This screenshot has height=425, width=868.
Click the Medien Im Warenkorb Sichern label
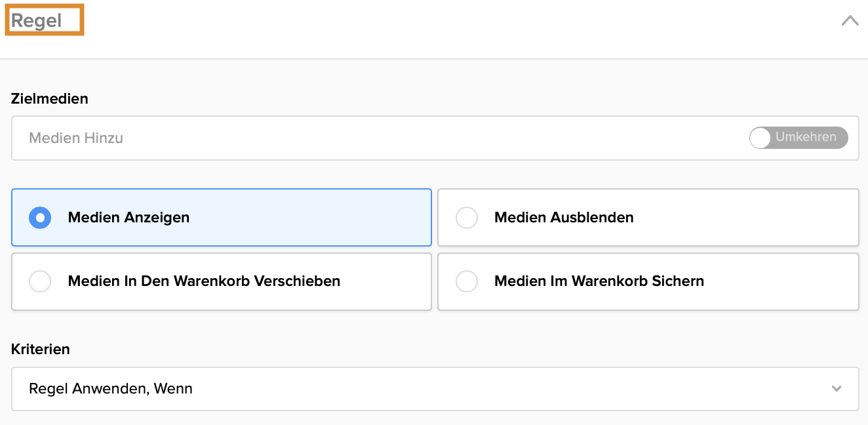(599, 281)
